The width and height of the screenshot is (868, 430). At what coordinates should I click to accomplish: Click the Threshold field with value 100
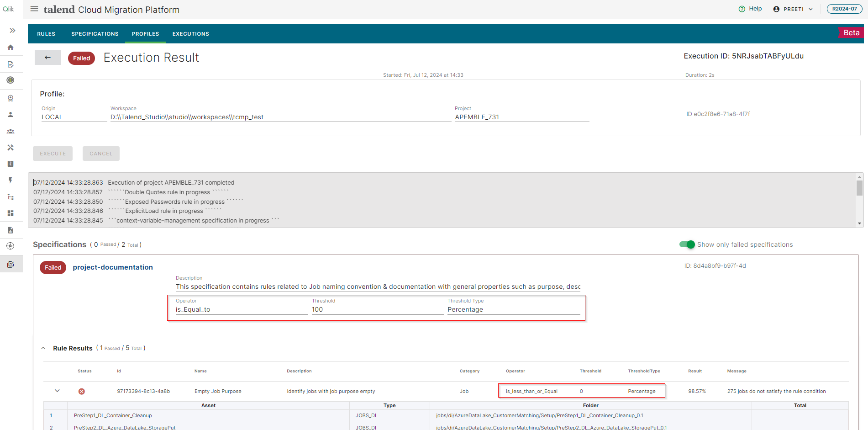pyautogui.click(x=378, y=309)
